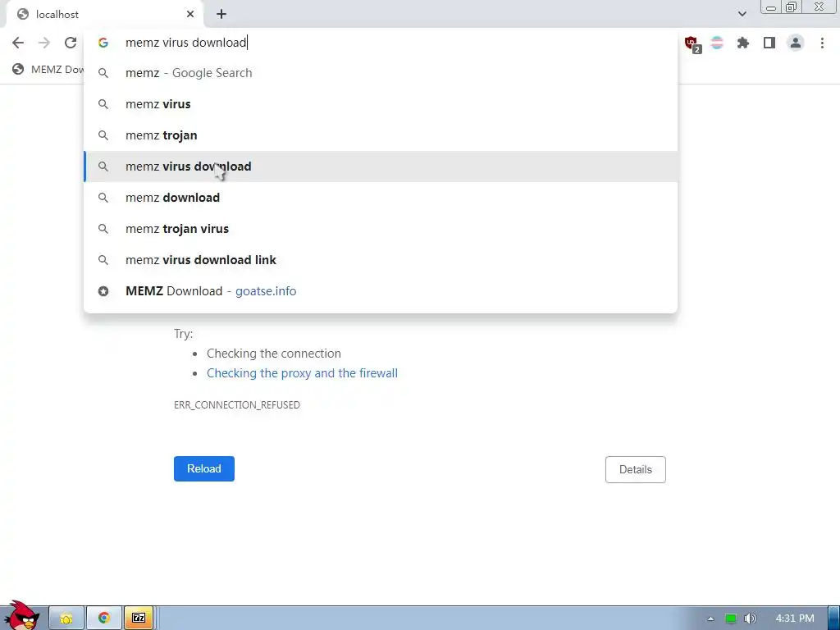Screen dimensions: 840x630
Task: Click the show desktop strip
Action: click(x=834, y=619)
